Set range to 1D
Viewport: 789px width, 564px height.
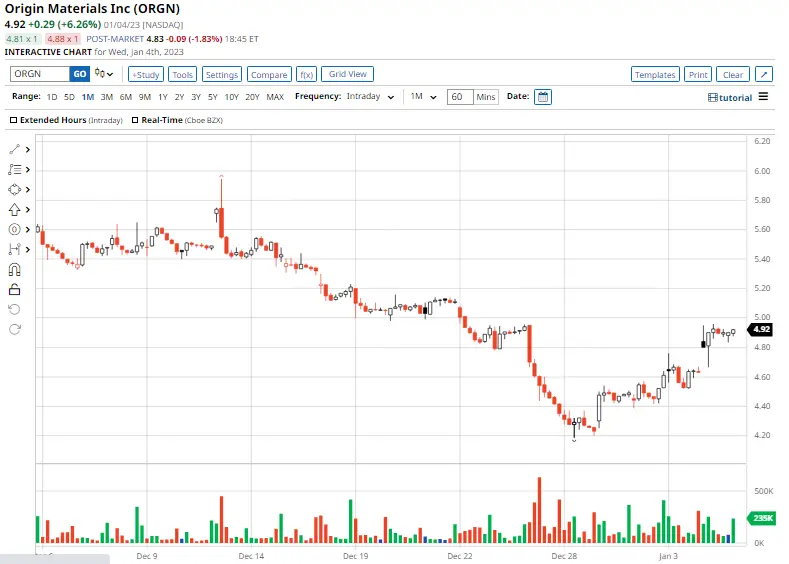pos(52,97)
